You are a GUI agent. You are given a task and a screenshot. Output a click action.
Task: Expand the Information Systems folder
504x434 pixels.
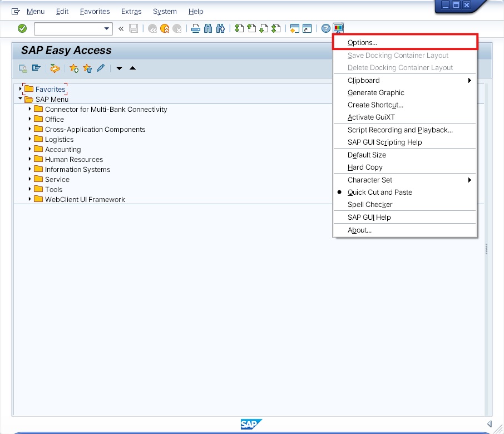click(x=30, y=169)
